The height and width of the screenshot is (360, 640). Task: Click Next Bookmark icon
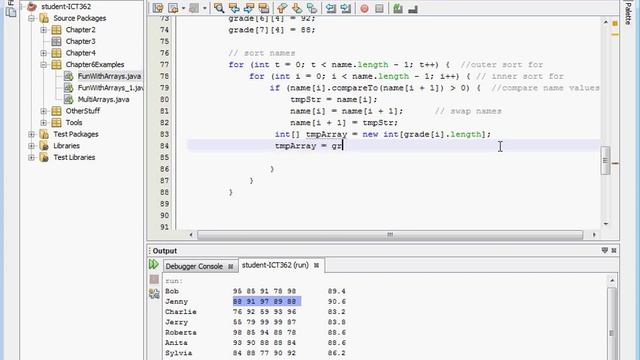click(297, 8)
